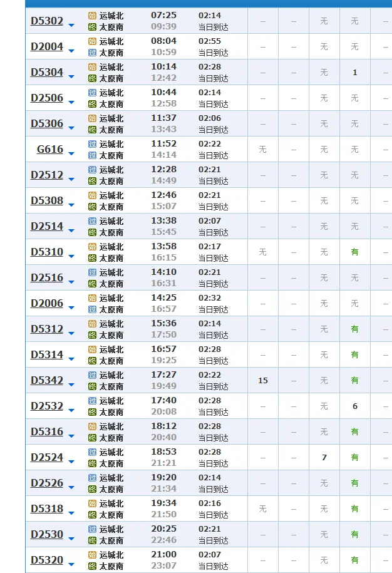Open train number link G616
This screenshot has width=392, height=573.
pos(50,149)
